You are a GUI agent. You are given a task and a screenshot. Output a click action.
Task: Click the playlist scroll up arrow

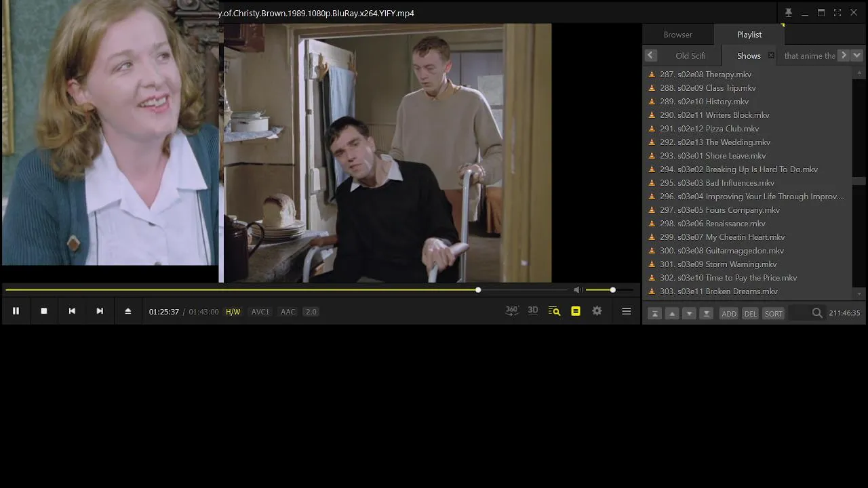(859, 73)
